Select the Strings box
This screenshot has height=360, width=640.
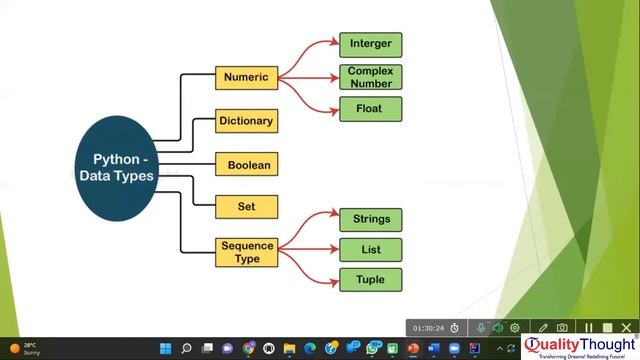[x=371, y=220]
